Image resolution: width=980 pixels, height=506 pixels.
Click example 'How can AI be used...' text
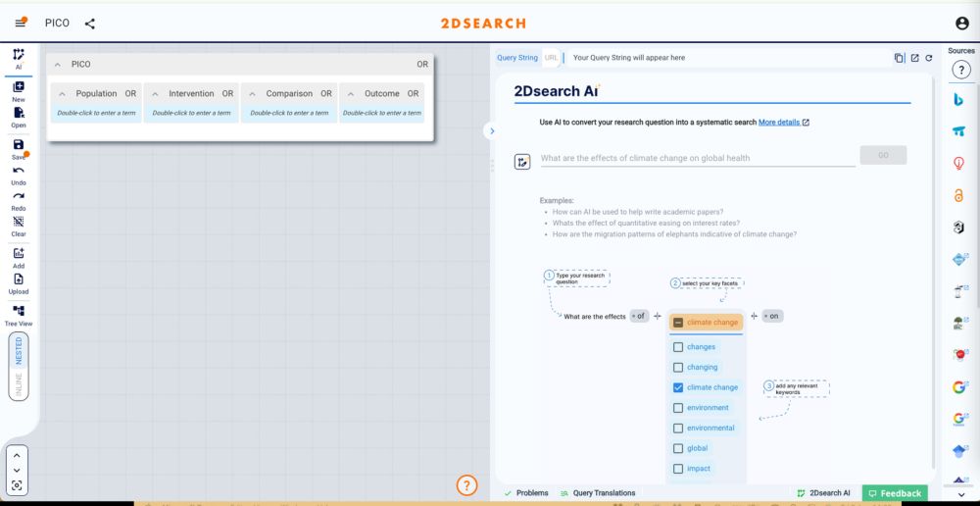[x=638, y=212]
